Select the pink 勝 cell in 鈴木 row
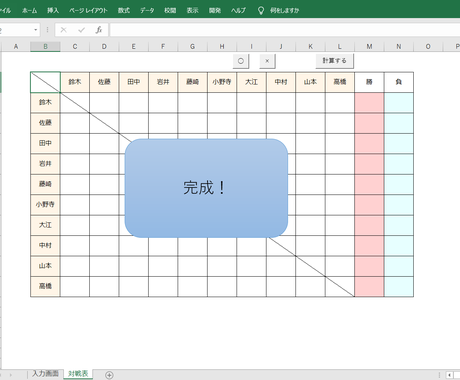 click(369, 103)
